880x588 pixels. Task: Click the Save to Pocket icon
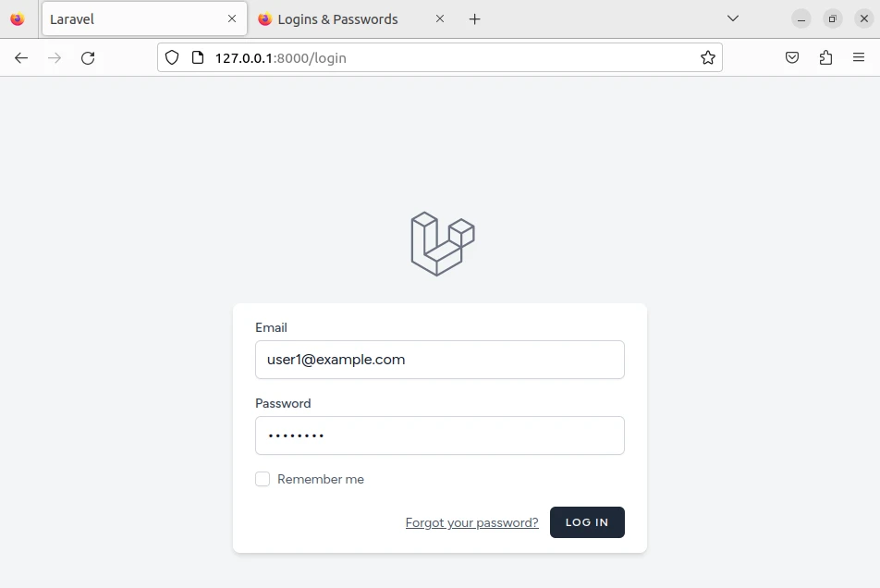[x=792, y=57]
